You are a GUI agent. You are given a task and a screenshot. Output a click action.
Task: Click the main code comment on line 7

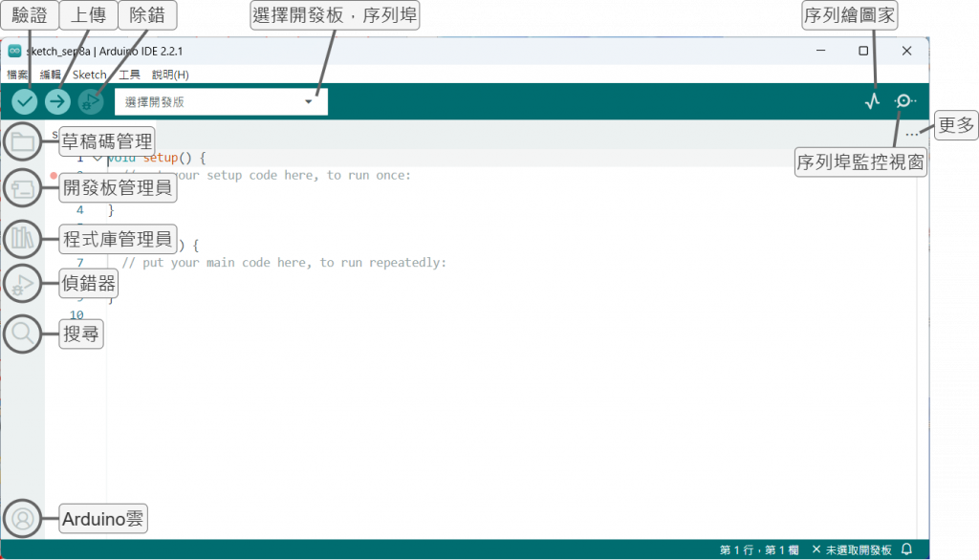(x=284, y=263)
